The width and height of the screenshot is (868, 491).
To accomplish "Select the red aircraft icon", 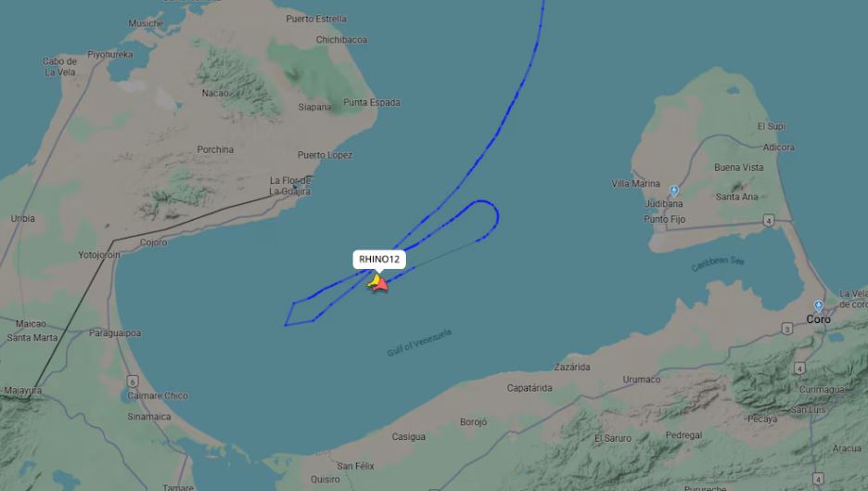I will click(381, 285).
